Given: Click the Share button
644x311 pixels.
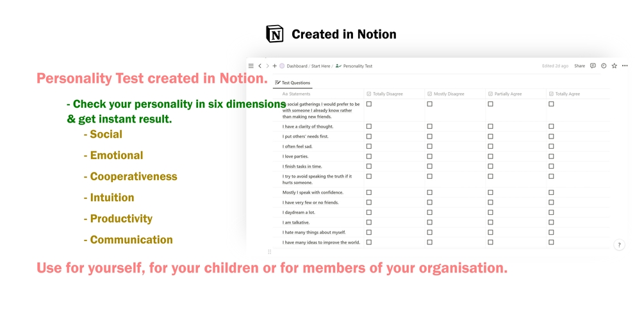Looking at the screenshot, I should click(579, 66).
